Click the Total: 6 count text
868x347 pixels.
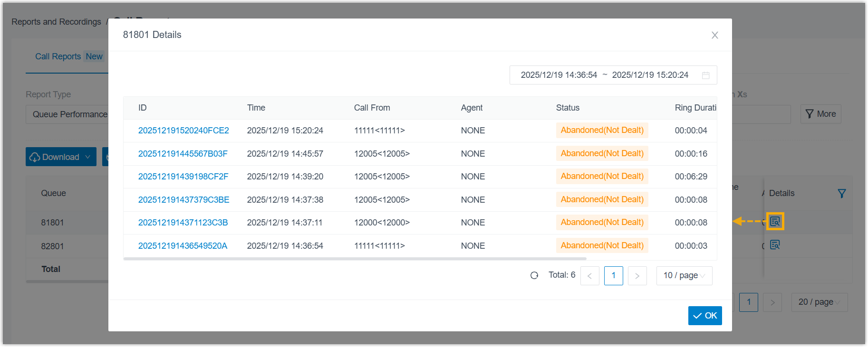coord(562,275)
